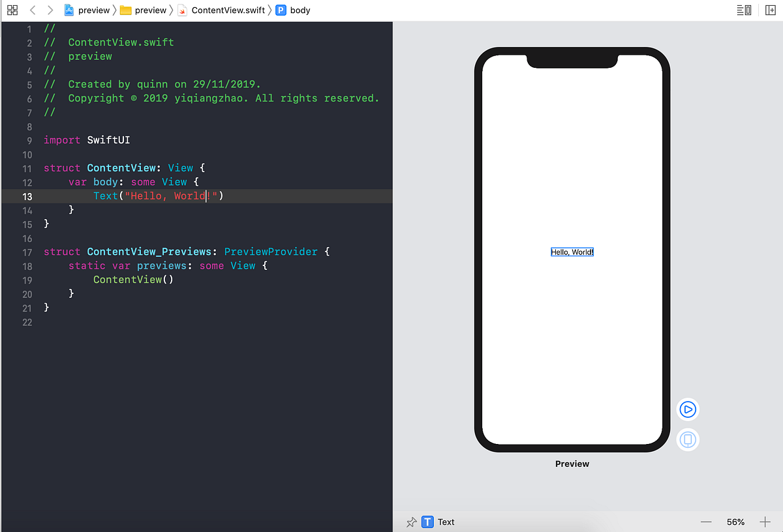Click the 56% zoom percentage control
The image size is (783, 532).
pos(735,522)
